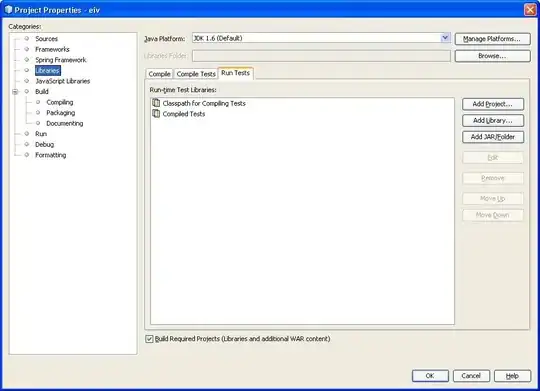Screen dimensions: 540x391
Task: Open the Packaging category under Build
Action: (x=61, y=113)
